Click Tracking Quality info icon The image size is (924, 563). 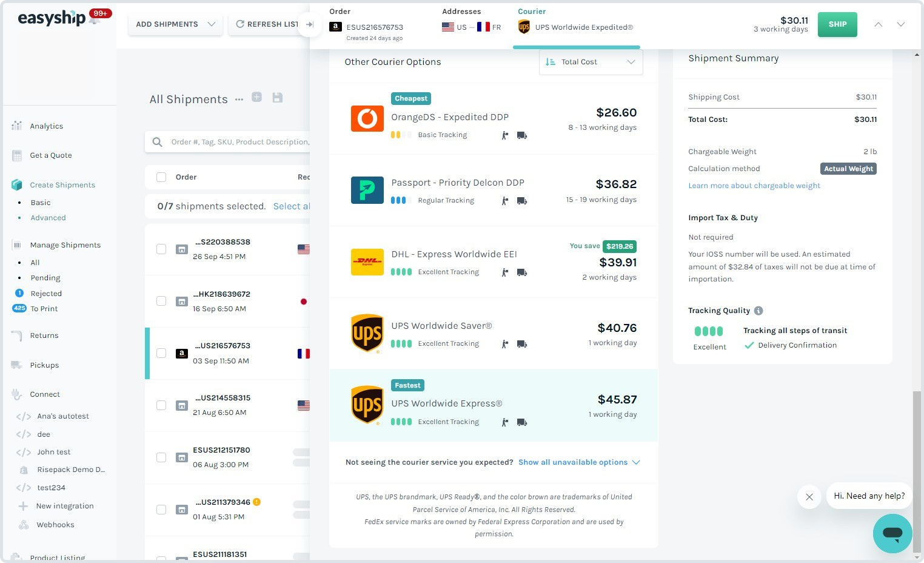click(758, 311)
